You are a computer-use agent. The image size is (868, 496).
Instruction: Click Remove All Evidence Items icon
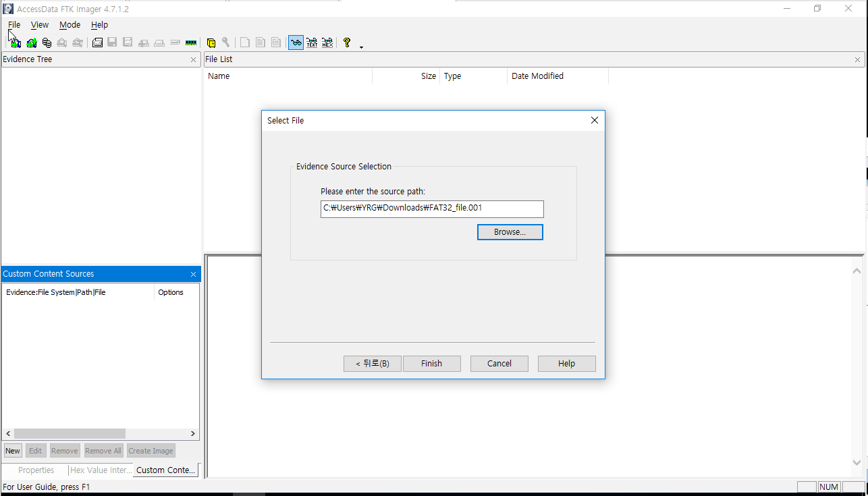[78, 43]
